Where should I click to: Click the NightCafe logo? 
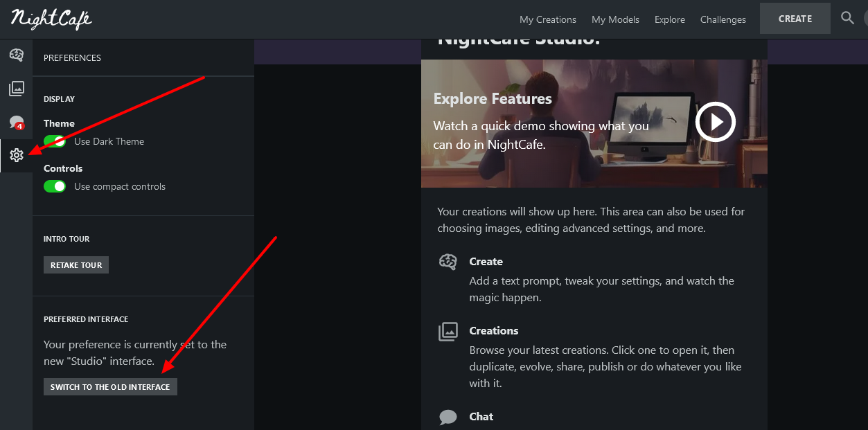pos(51,19)
